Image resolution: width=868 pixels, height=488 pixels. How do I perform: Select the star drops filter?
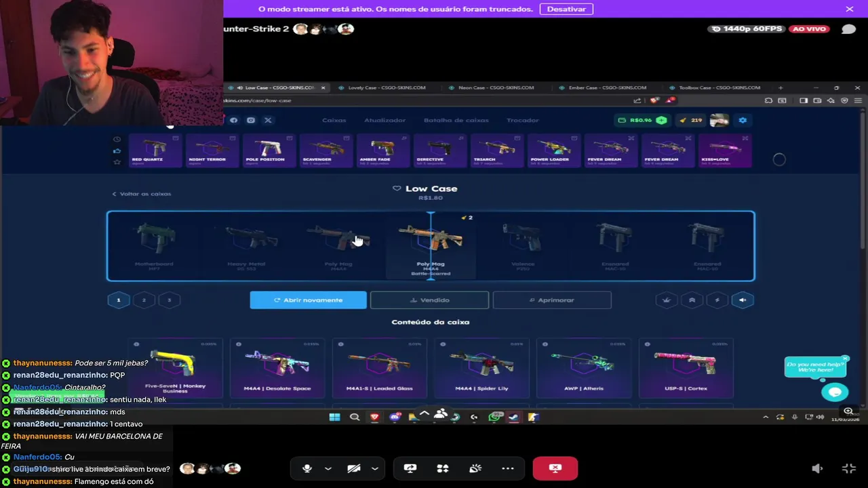pyautogui.click(x=117, y=162)
